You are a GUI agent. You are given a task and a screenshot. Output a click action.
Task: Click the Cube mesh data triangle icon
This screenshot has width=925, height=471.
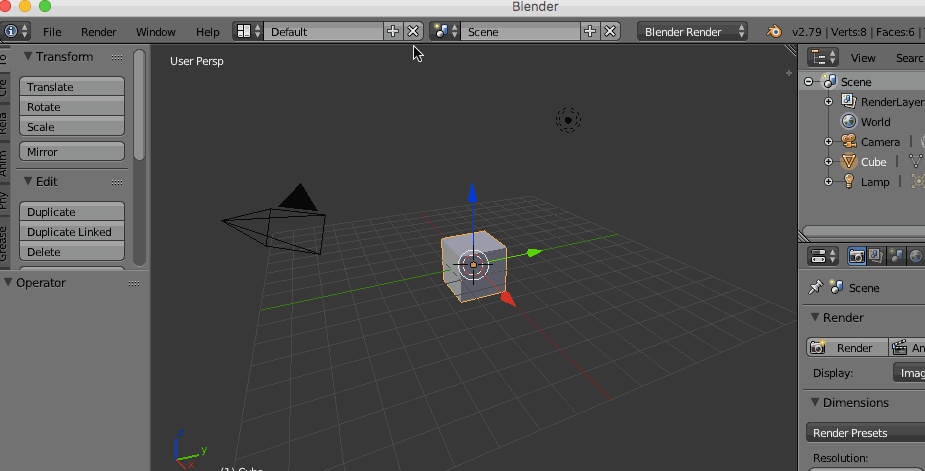click(916, 161)
